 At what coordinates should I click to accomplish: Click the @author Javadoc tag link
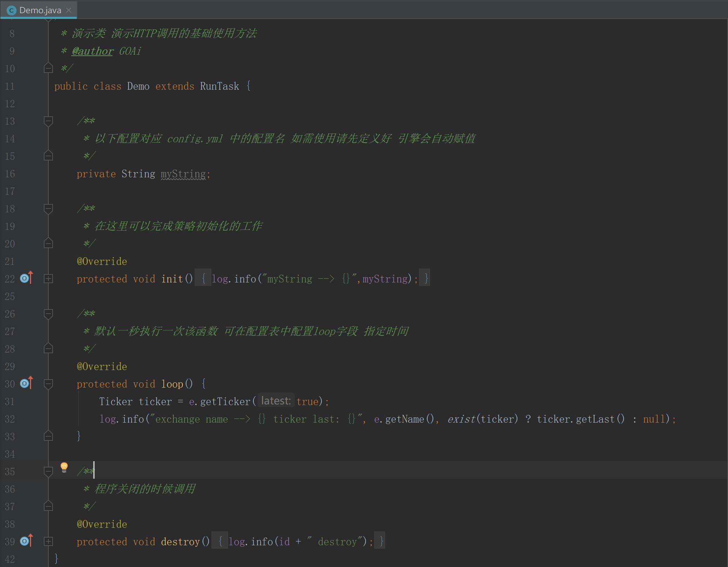point(93,51)
